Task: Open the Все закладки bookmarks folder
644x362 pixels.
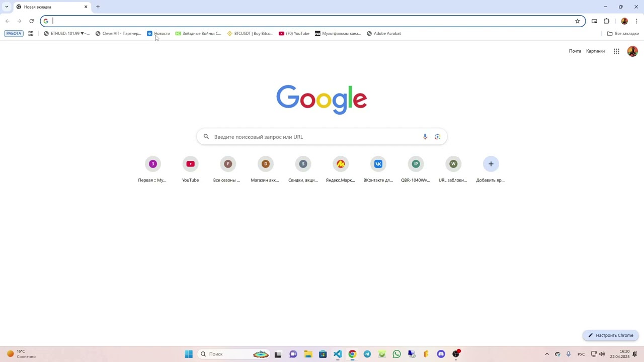Action: click(623, 34)
